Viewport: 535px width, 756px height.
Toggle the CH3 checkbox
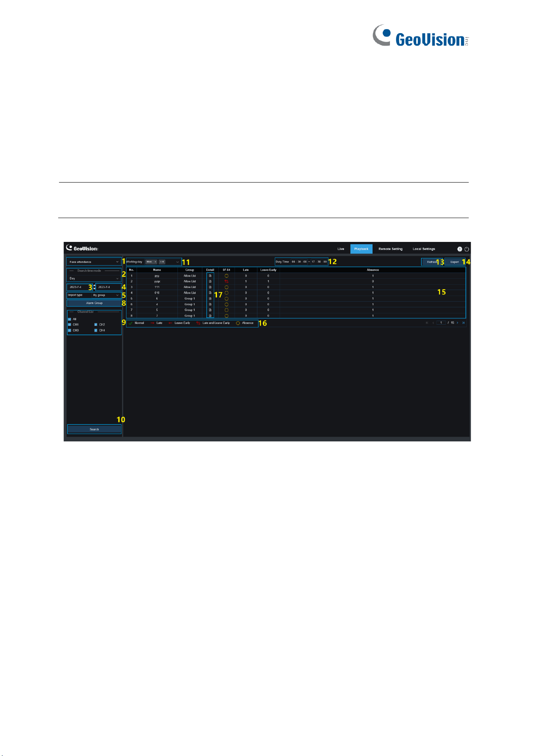point(70,330)
